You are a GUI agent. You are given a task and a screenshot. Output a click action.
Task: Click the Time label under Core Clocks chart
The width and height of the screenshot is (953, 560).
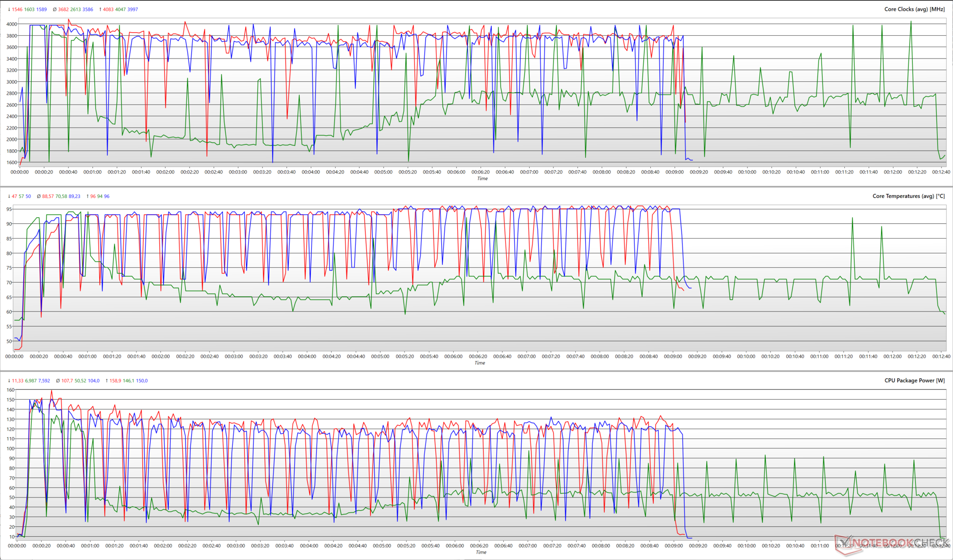(x=482, y=179)
